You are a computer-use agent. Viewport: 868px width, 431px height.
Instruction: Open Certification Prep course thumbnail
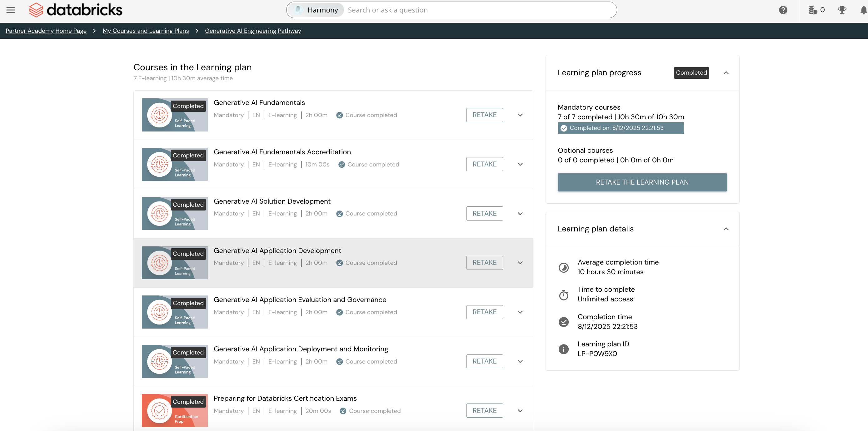175,410
